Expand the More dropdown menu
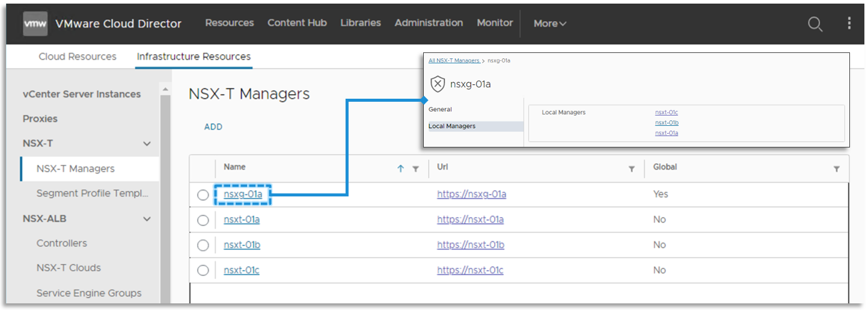 [x=549, y=23]
